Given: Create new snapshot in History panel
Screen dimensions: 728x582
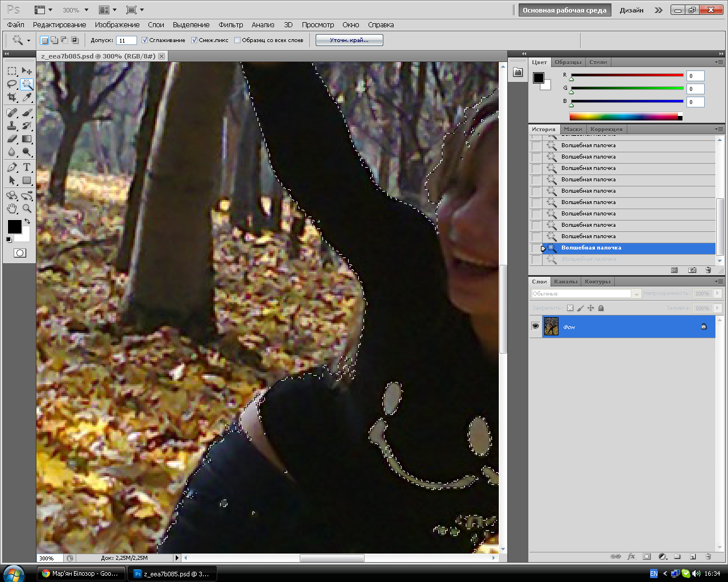Looking at the screenshot, I should (x=692, y=270).
